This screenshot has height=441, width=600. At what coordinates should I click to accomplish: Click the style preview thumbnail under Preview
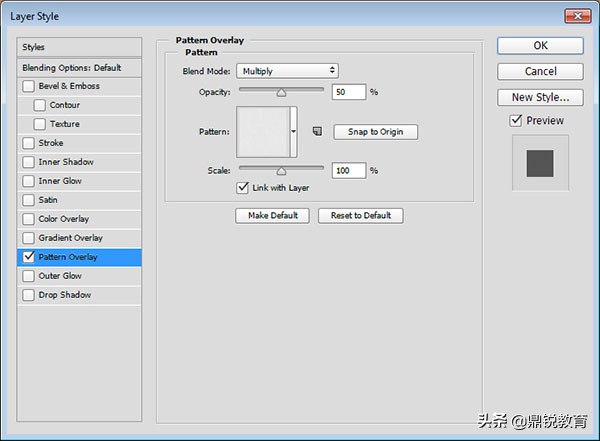pos(540,163)
